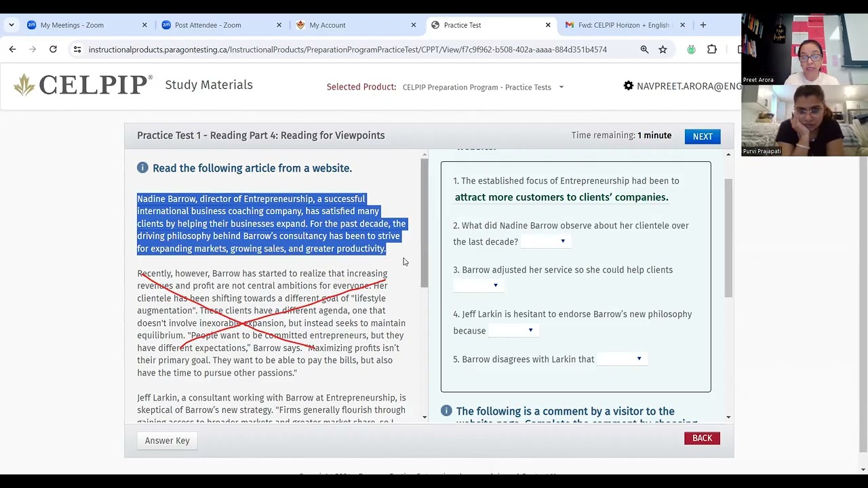Open the Selected Product dropdown
This screenshot has height=488, width=868.
(483, 87)
